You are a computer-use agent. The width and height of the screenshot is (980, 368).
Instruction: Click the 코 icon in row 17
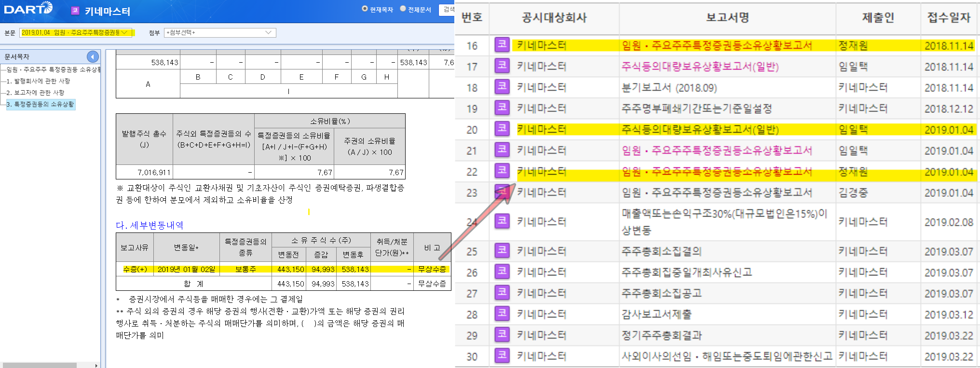coord(502,66)
